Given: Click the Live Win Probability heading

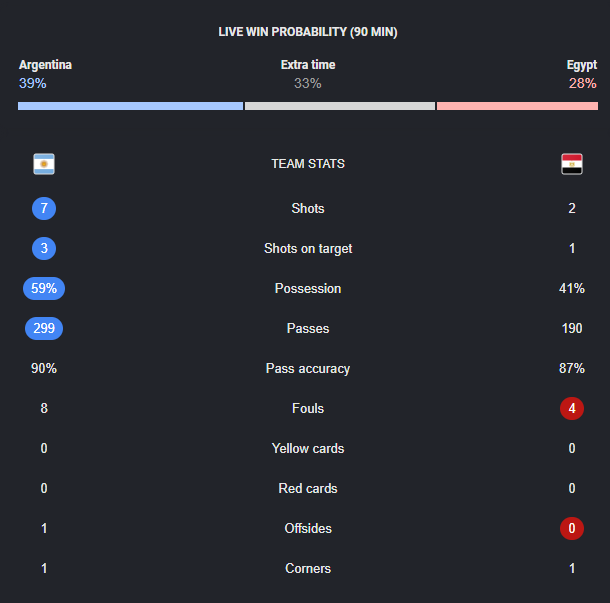Looking at the screenshot, I should point(308,32).
